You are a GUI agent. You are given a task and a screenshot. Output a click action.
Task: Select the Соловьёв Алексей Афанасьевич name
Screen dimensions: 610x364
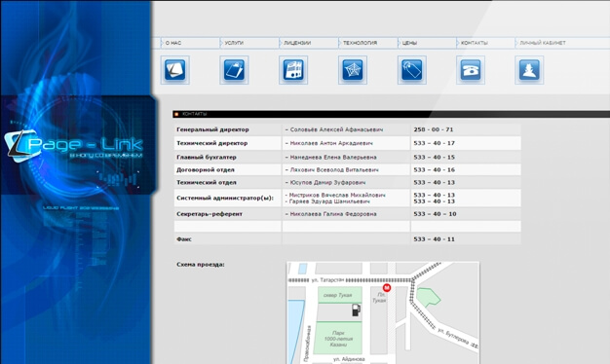(x=336, y=129)
